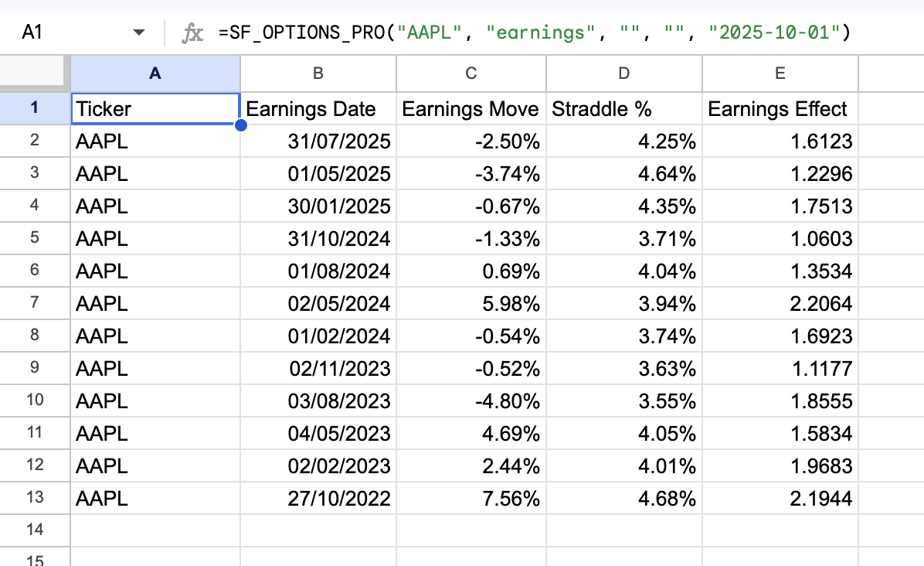Open the Name box dropdown arrow
The height and width of the screenshot is (566, 924).
coord(138,32)
